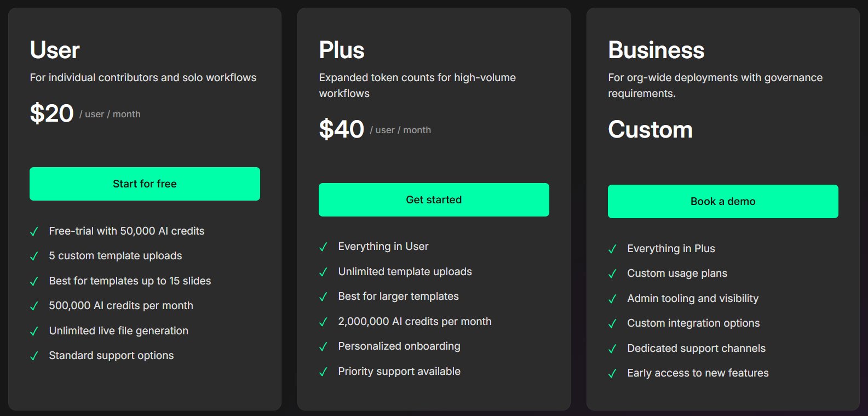868x416 pixels.
Task: Click the User plan heading
Action: point(55,50)
